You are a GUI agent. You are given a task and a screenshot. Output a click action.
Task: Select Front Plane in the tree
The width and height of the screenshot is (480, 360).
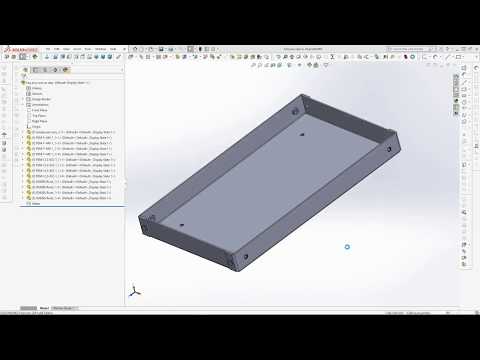point(37,110)
